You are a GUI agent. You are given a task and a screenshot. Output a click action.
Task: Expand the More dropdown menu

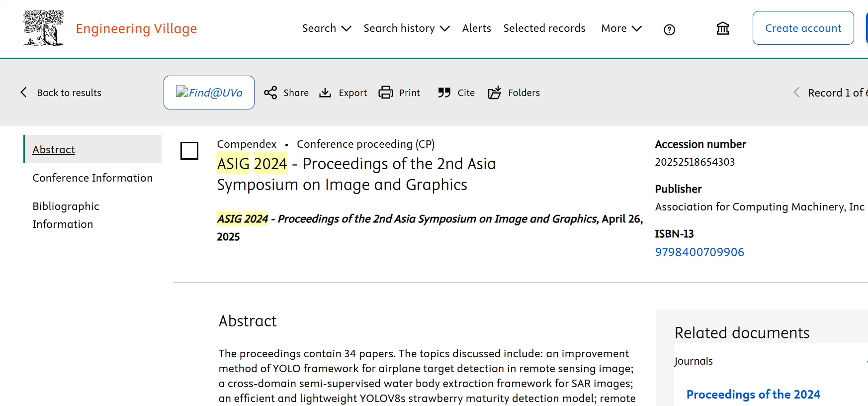point(621,28)
